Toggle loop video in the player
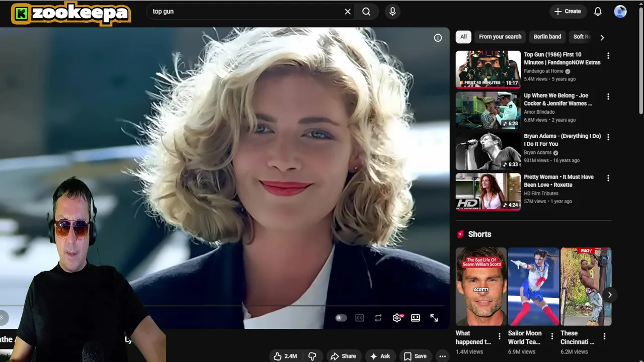This screenshot has width=644, height=362. click(x=378, y=318)
